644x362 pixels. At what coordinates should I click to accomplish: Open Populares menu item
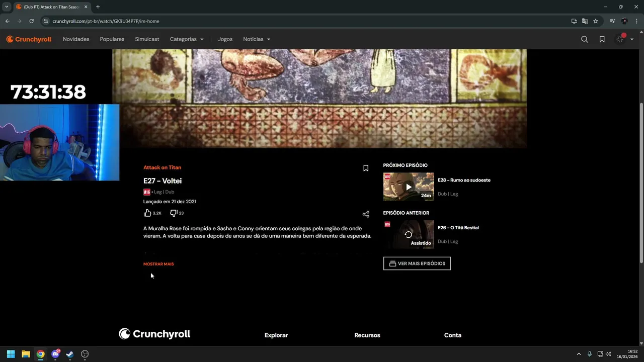(x=112, y=39)
